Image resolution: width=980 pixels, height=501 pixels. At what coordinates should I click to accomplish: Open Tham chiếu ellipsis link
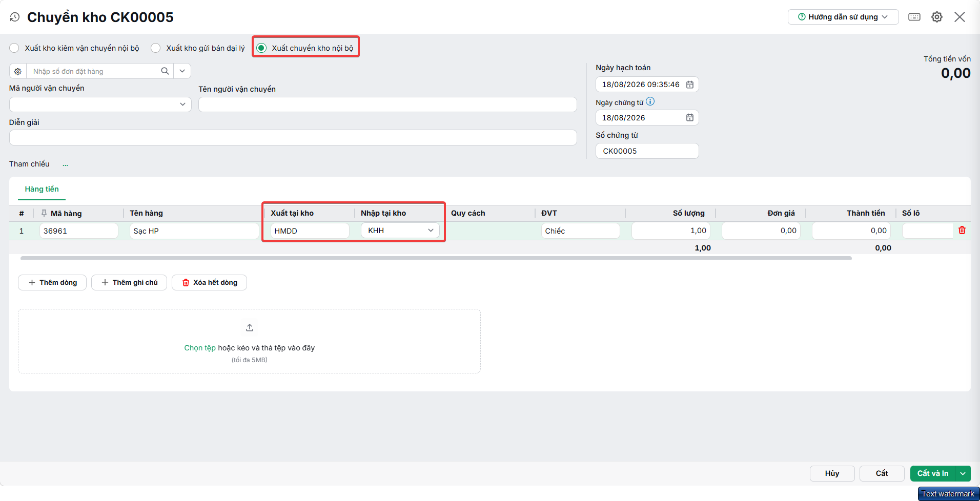(x=65, y=165)
